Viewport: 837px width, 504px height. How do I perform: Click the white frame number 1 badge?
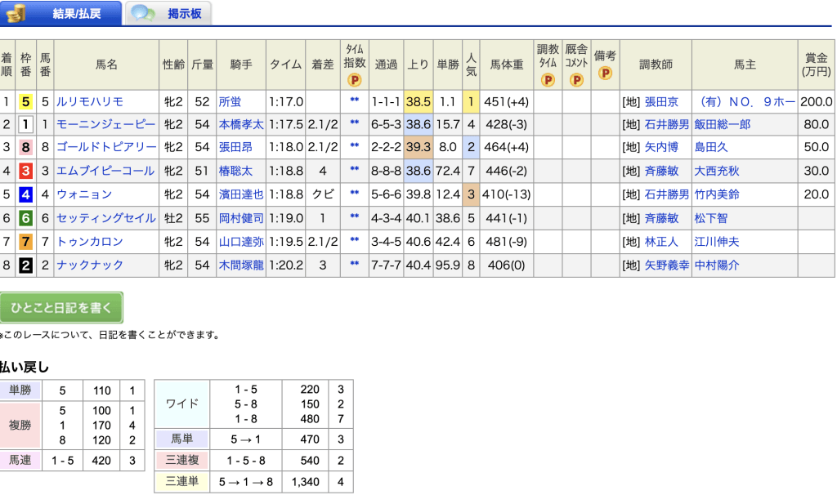(25, 125)
